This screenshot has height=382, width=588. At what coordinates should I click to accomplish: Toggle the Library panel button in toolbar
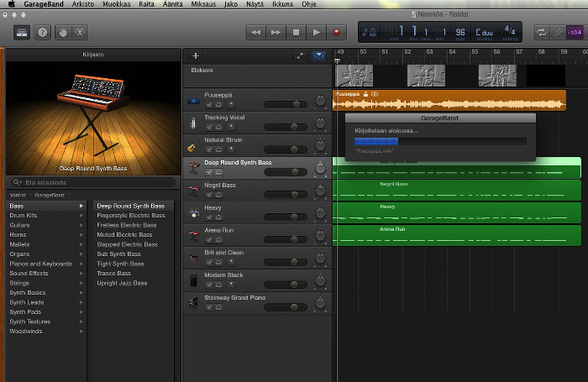pos(22,33)
